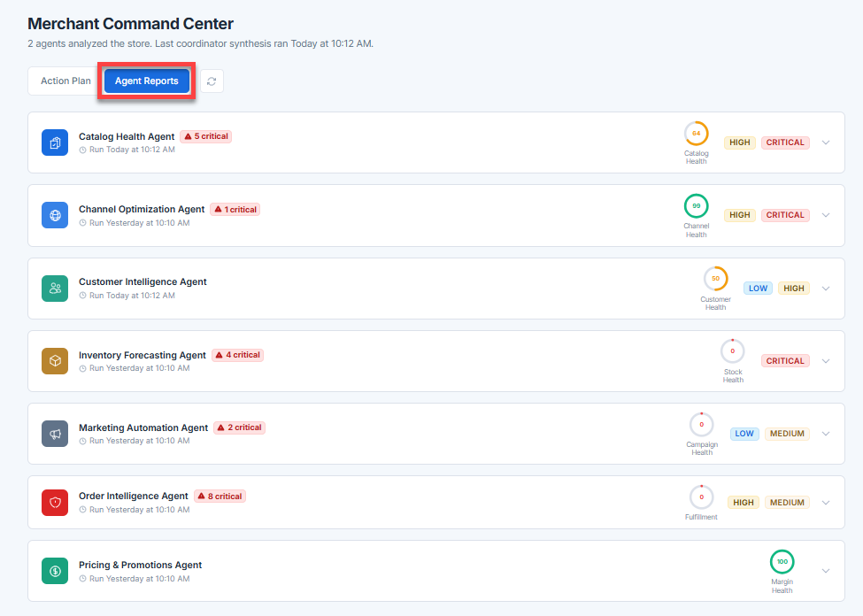Click the Catalog Health score gauge 64

[x=697, y=134]
